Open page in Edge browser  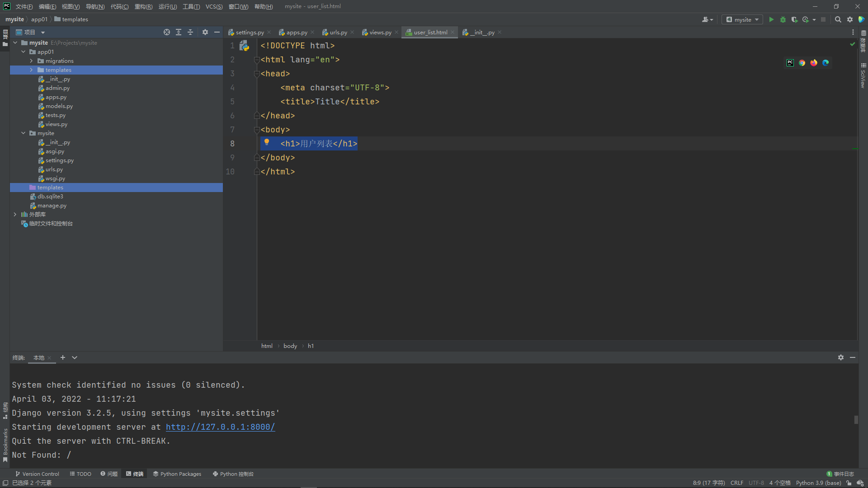(x=826, y=63)
